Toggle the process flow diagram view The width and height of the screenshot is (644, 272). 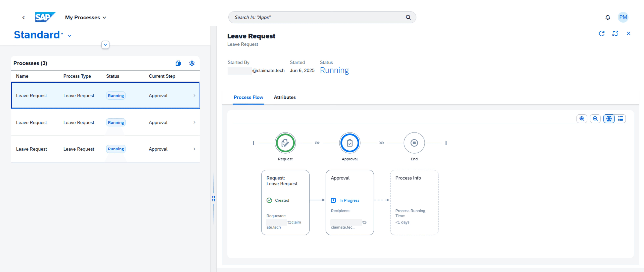click(x=609, y=119)
